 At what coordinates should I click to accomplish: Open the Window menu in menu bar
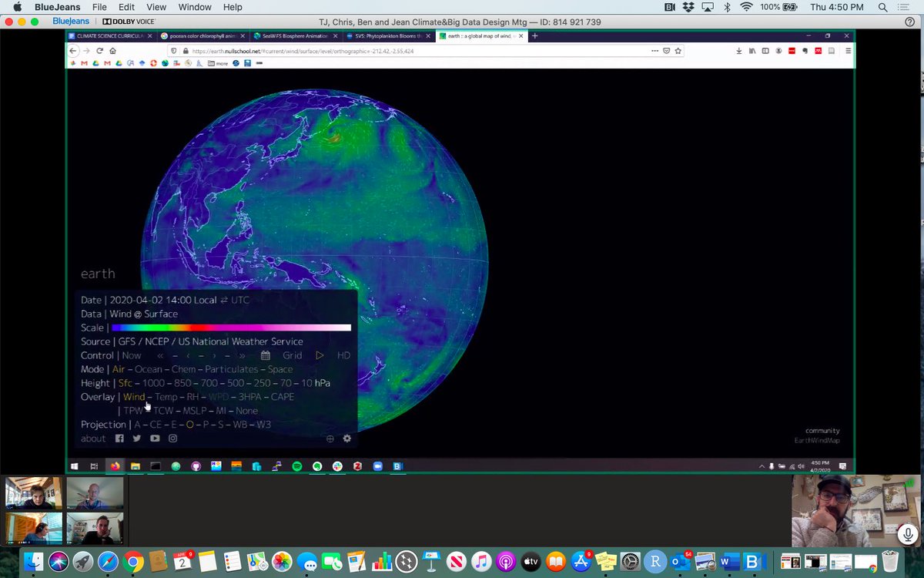195,7
